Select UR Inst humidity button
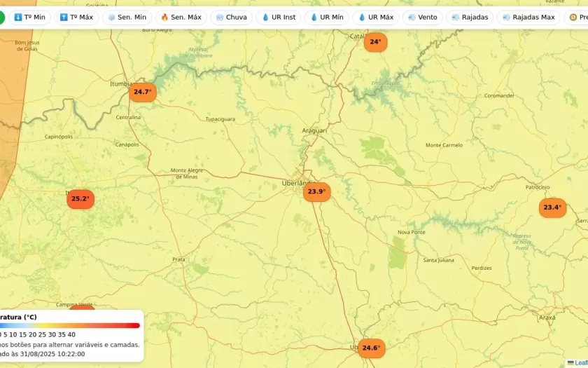 pos(278,17)
